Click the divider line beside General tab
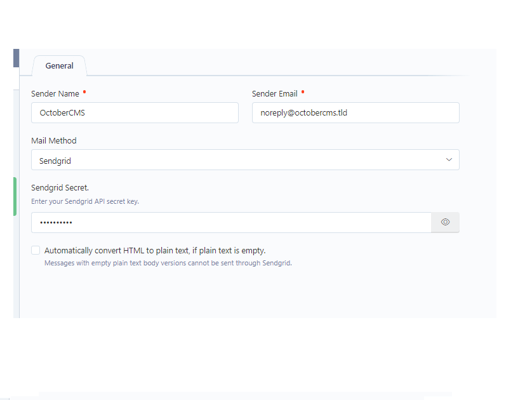 (278, 76)
